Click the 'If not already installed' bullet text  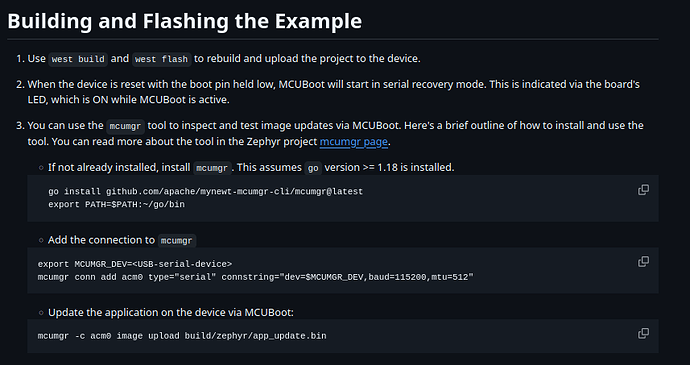tap(251, 167)
